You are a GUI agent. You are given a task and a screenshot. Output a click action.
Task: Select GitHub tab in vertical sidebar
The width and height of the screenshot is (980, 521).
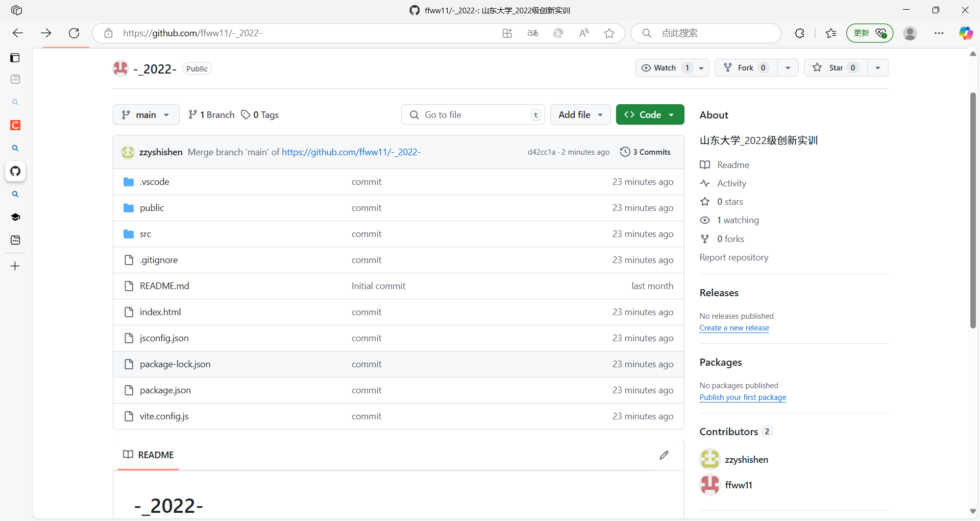(15, 171)
